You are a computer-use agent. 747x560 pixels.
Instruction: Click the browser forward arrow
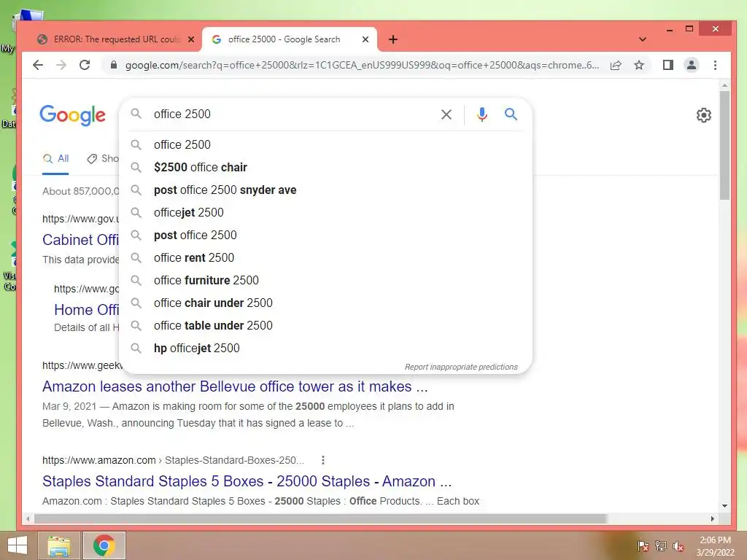(x=61, y=65)
